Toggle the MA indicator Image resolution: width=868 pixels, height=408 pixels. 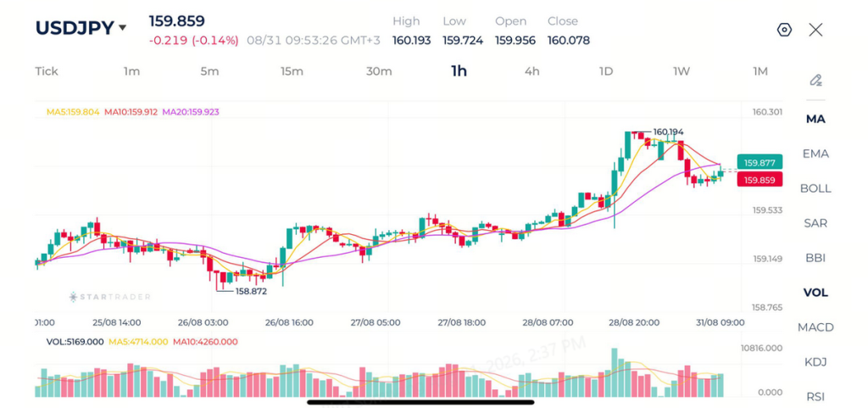(x=815, y=119)
